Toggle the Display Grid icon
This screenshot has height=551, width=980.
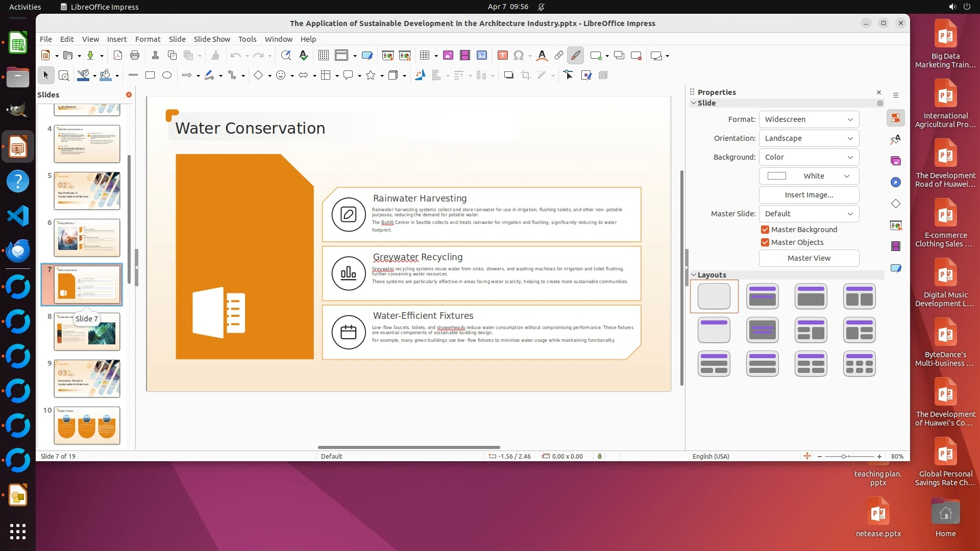click(x=323, y=56)
